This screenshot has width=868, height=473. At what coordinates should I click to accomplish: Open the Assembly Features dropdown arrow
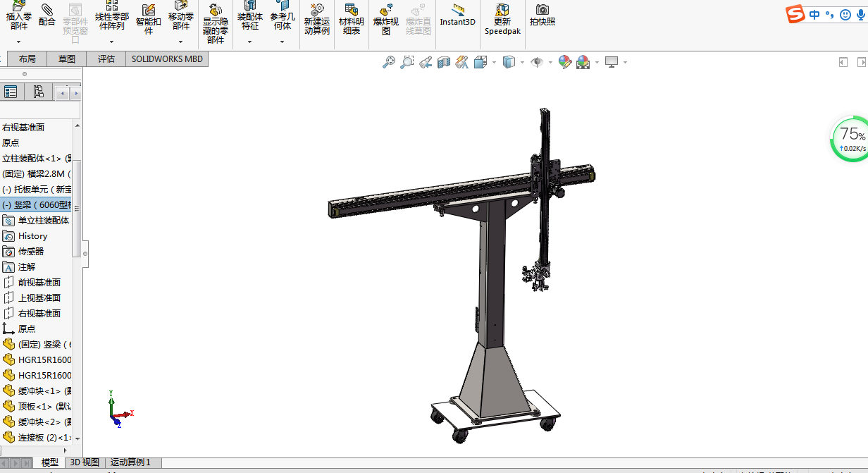pyautogui.click(x=250, y=42)
